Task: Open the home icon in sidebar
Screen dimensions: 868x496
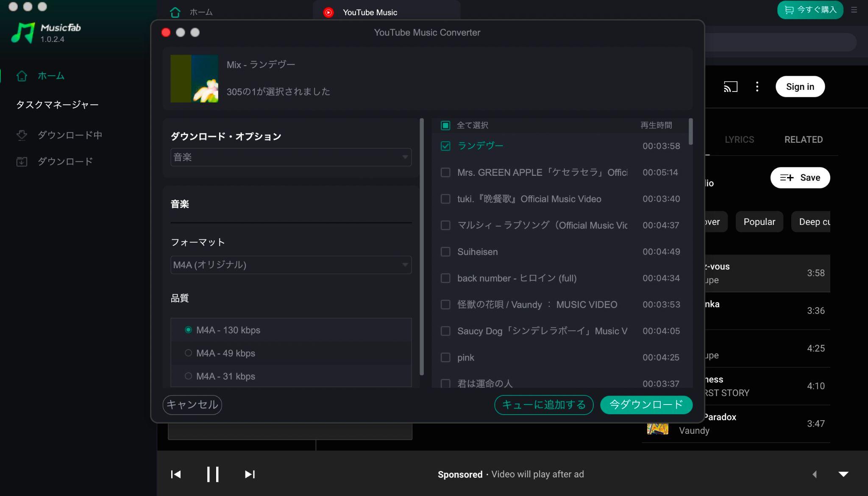Action: click(22, 76)
